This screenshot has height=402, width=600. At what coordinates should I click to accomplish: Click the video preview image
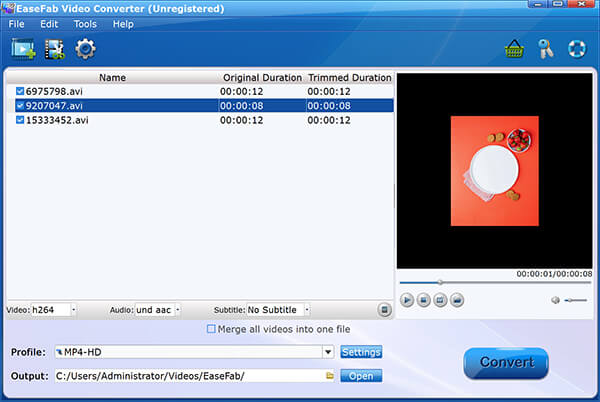(x=494, y=171)
